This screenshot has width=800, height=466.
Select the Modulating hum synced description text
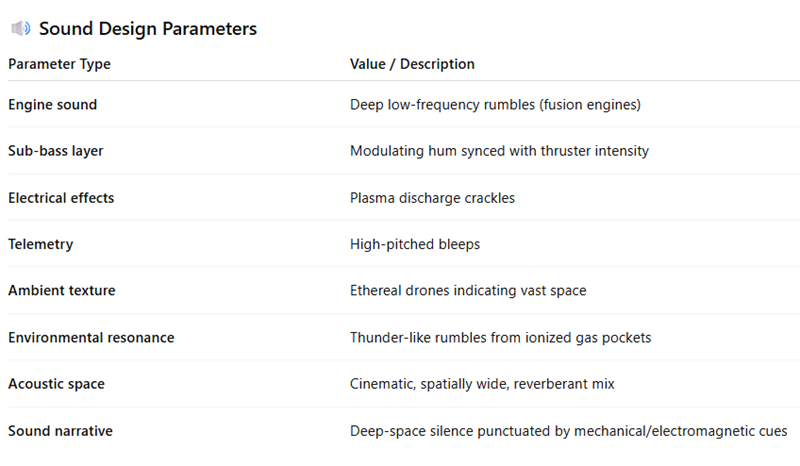(x=499, y=151)
